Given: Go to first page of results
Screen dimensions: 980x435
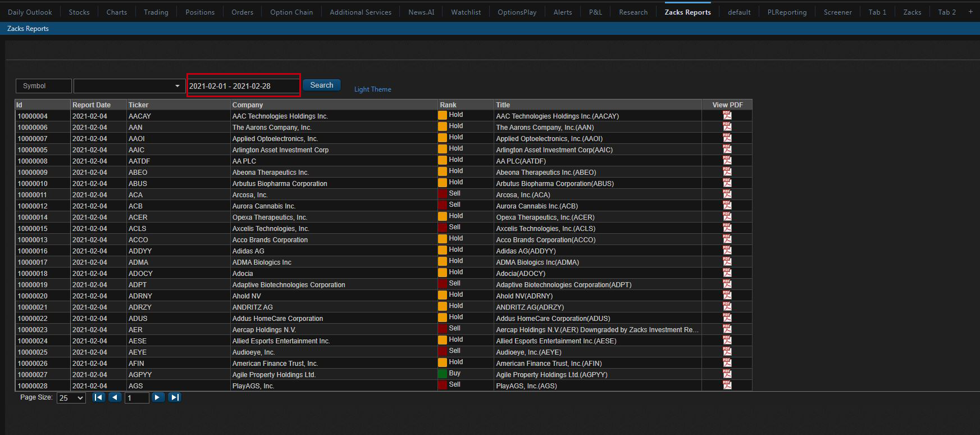Looking at the screenshot, I should (x=99, y=397).
